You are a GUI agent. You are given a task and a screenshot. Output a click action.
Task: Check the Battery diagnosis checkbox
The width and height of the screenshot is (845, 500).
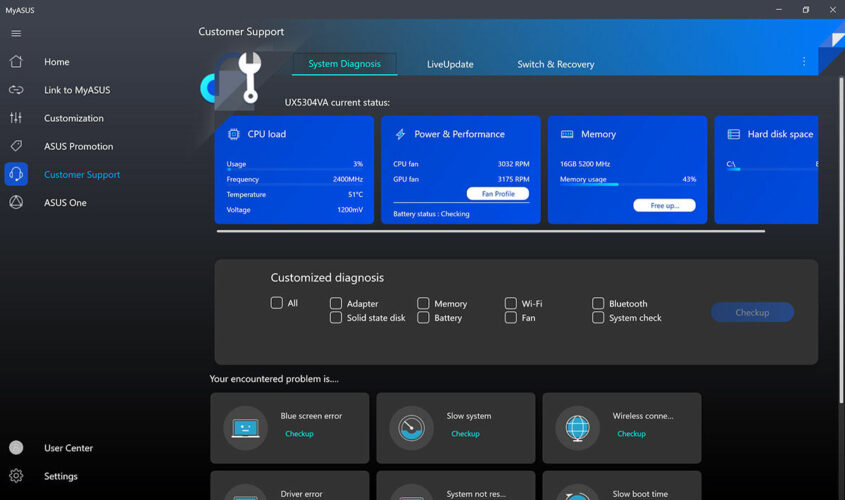pyautogui.click(x=424, y=318)
